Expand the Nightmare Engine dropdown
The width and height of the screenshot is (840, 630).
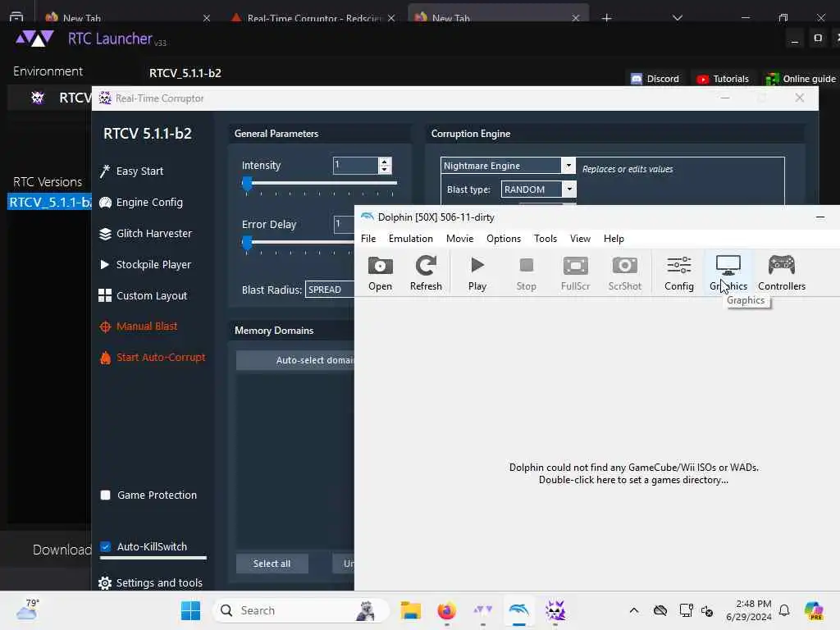coord(569,166)
